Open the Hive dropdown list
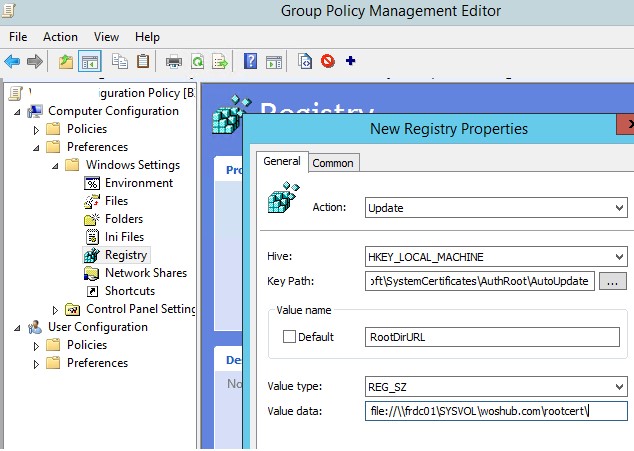The height and width of the screenshot is (451, 634). pos(495,257)
